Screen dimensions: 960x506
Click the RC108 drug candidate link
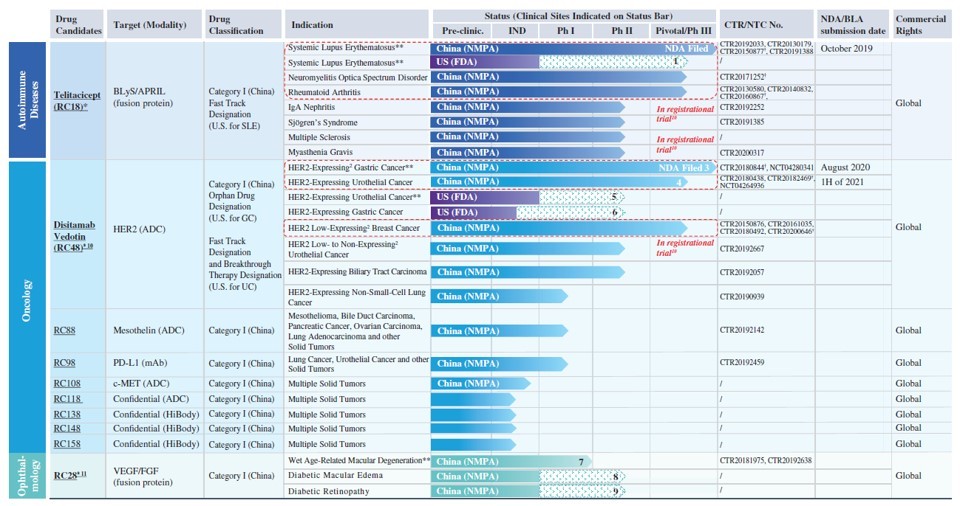pos(67,383)
